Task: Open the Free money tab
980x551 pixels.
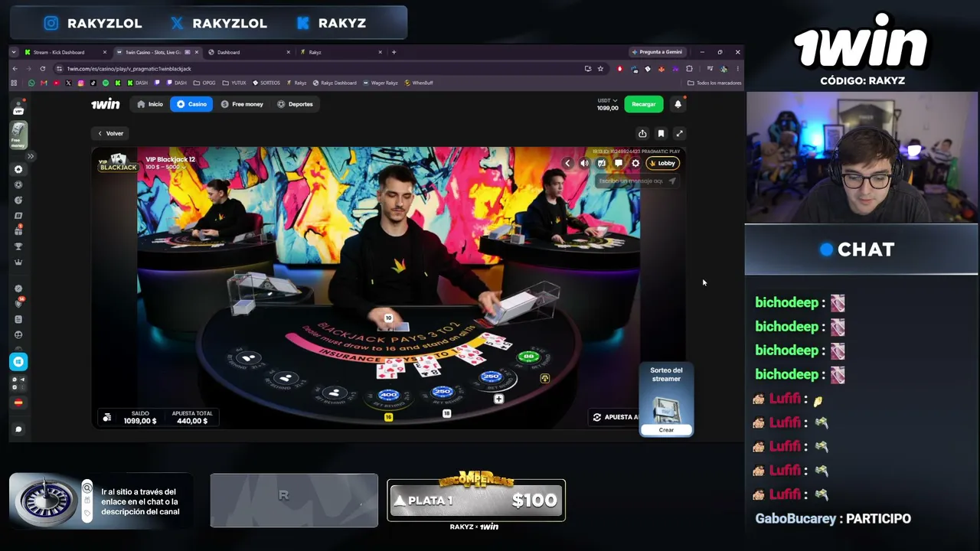Action: [242, 104]
